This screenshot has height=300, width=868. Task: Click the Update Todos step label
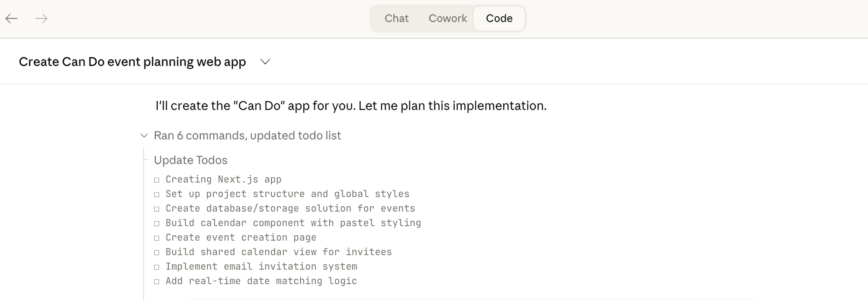click(190, 160)
